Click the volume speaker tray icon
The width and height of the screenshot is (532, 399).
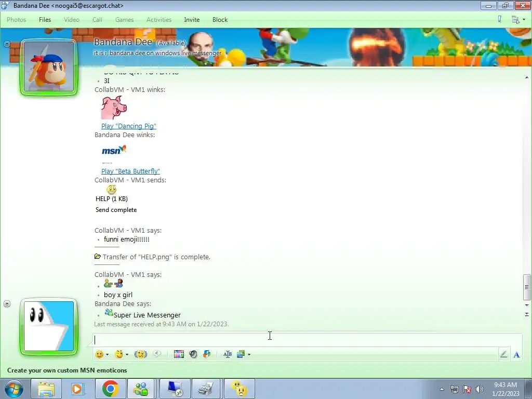pyautogui.click(x=480, y=389)
